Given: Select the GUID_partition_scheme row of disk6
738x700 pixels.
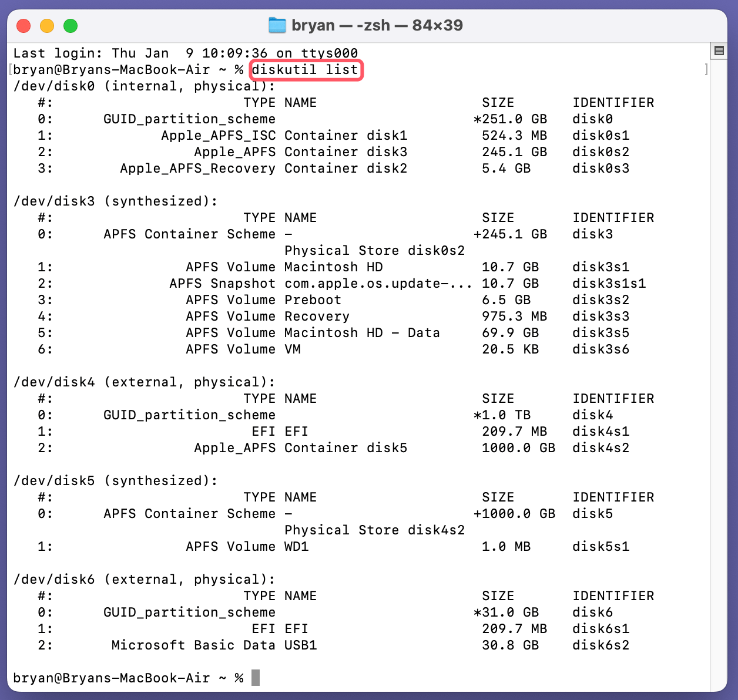Looking at the screenshot, I should coord(189,612).
